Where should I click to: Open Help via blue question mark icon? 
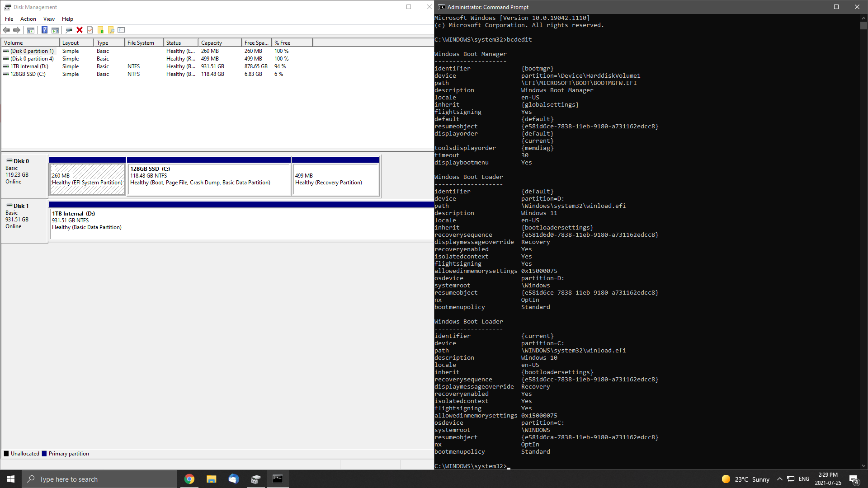[44, 30]
